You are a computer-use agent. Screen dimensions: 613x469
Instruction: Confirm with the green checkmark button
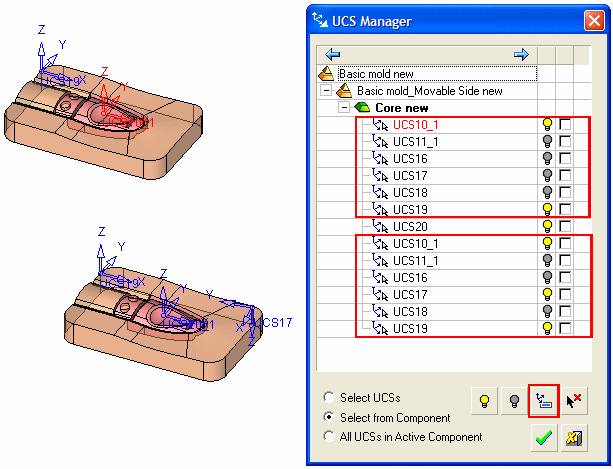click(x=544, y=438)
